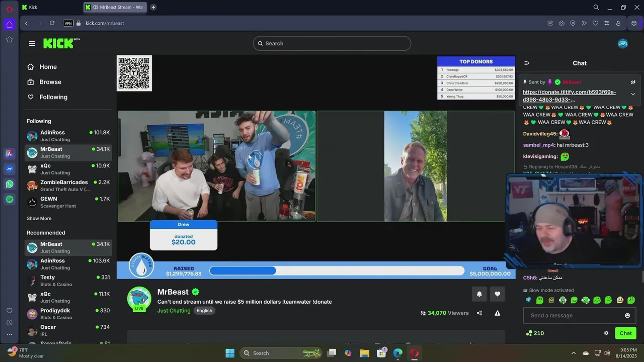Expand the pinned chat message
This screenshot has height=362, width=644.
pos(633,94)
